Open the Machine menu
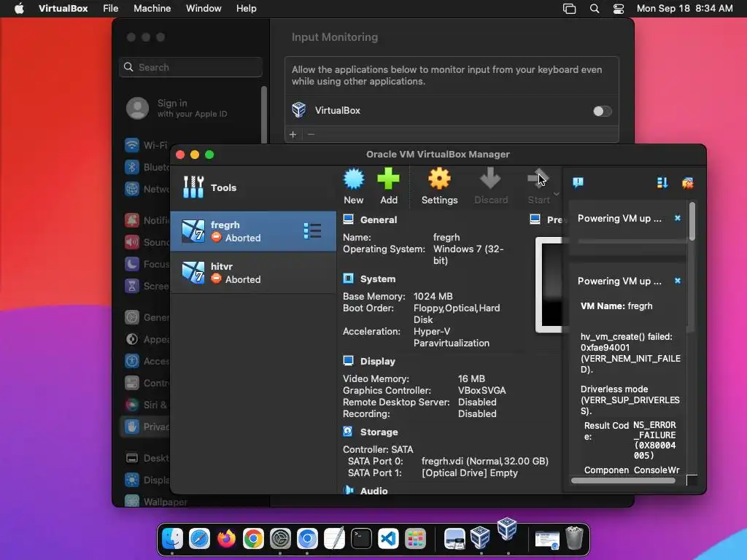747x560 pixels. tap(152, 9)
